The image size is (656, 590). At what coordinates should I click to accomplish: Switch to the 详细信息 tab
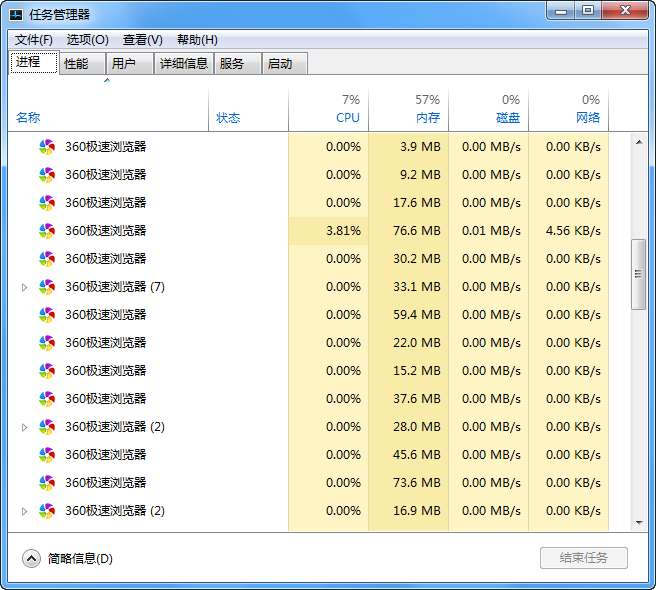click(x=184, y=64)
